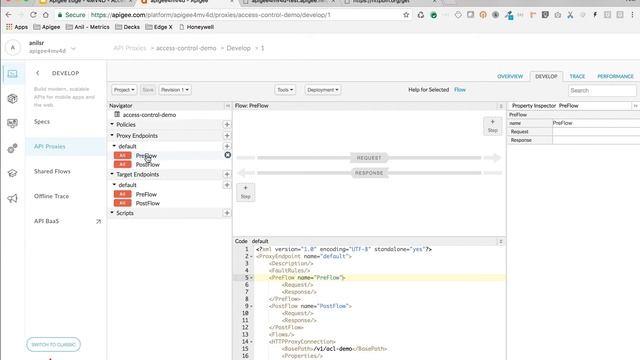Click API BaaS external link arrow icon
The width and height of the screenshot is (640, 360).
[98, 222]
